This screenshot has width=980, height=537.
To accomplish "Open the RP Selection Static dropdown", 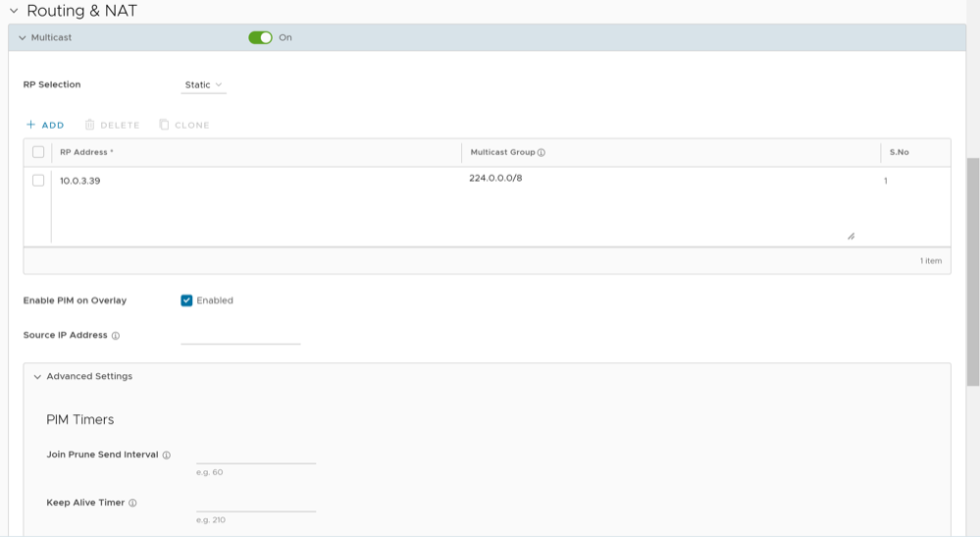I will click(203, 85).
